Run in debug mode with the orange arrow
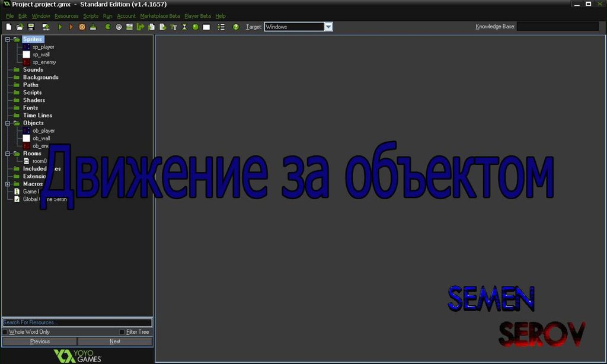 pos(71,27)
